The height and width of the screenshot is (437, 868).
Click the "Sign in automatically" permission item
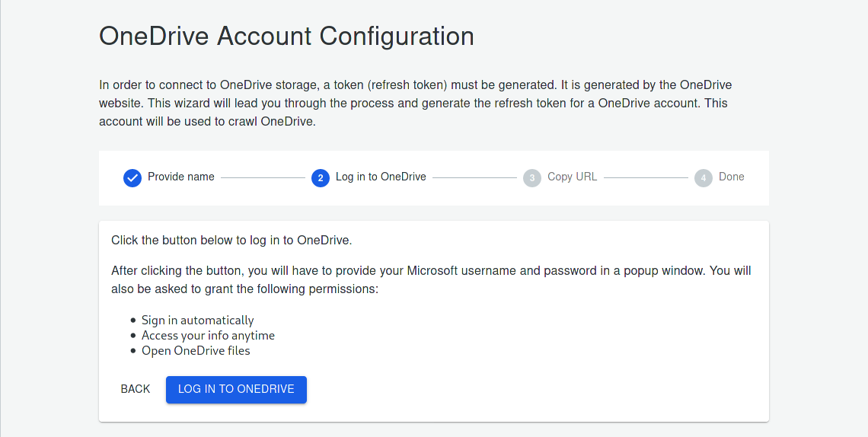pyautogui.click(x=197, y=321)
